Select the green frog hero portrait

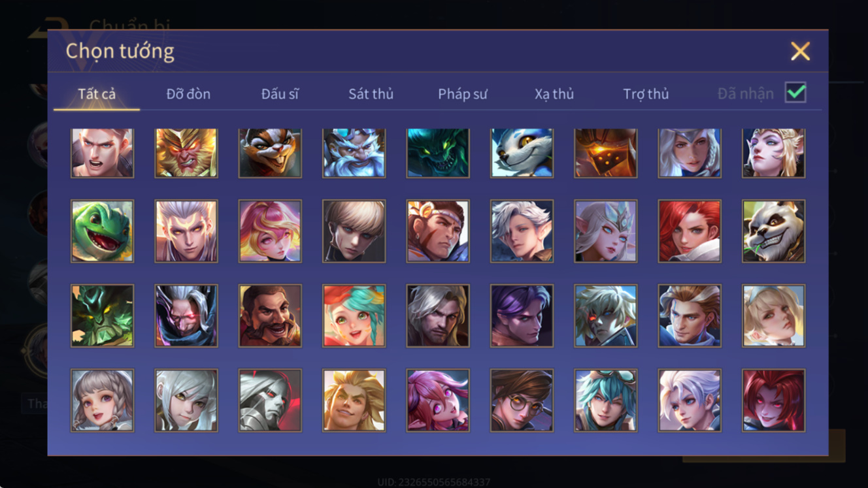[103, 231]
